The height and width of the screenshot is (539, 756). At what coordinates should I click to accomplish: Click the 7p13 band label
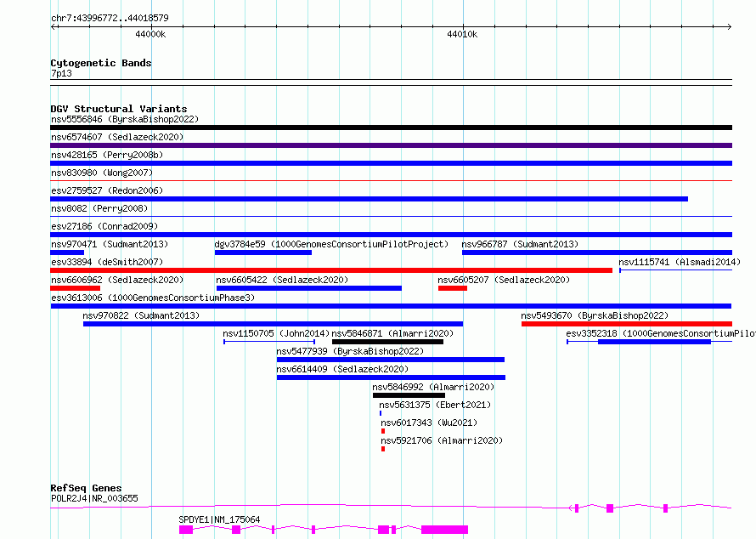[x=61, y=73]
